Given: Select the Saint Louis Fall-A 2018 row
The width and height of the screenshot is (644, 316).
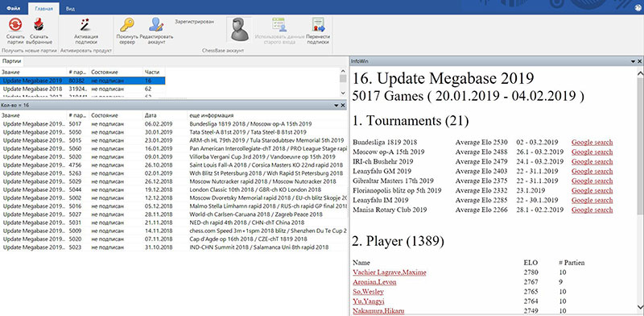Looking at the screenshot, I should (174, 165).
